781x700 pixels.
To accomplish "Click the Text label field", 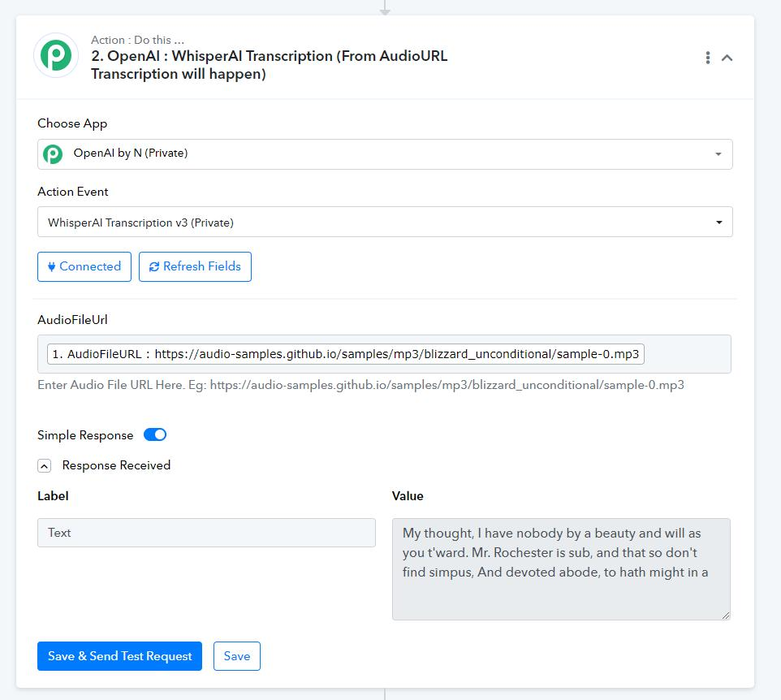I will point(206,533).
